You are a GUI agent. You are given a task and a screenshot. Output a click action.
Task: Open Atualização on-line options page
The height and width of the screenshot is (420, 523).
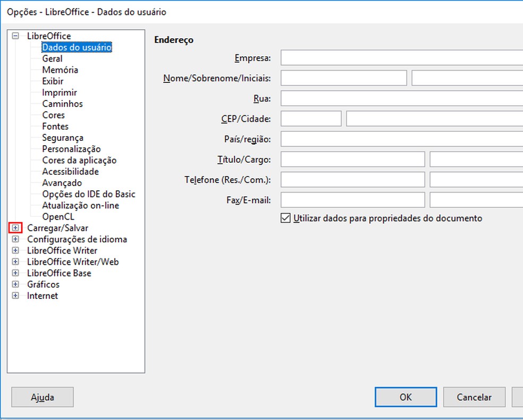[81, 206]
